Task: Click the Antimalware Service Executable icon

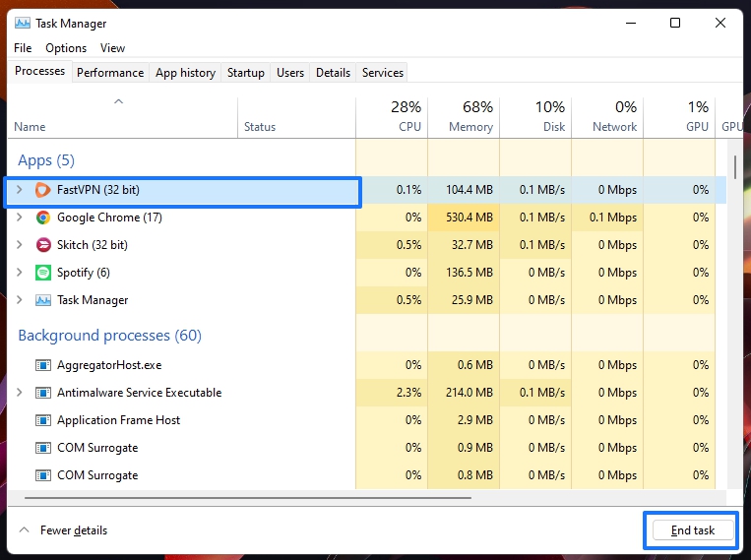Action: click(42, 393)
